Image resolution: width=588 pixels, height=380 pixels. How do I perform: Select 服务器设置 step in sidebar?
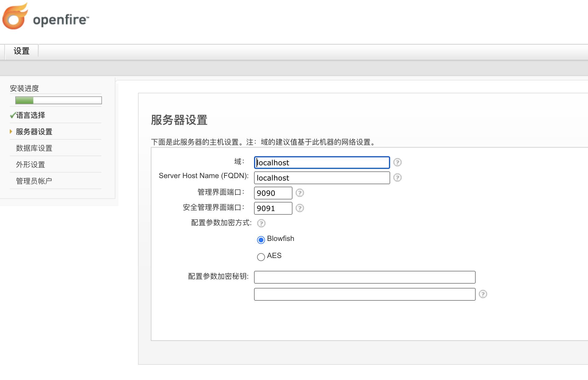point(34,132)
